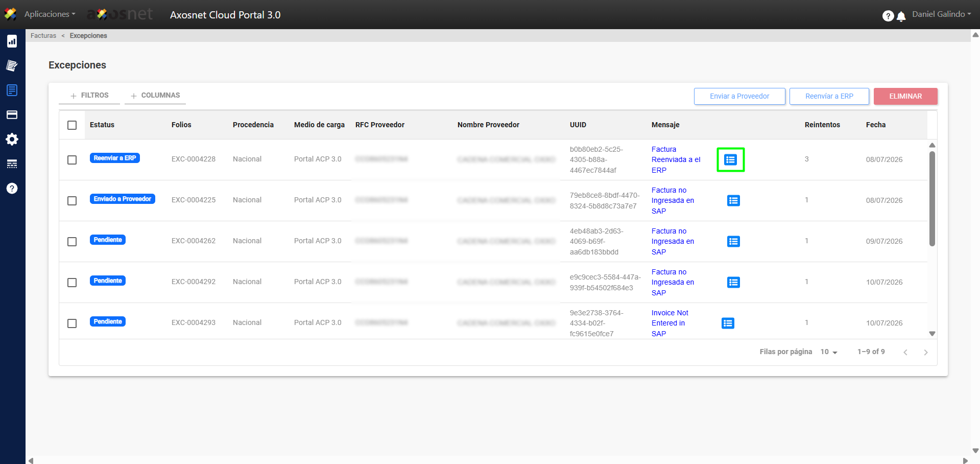Viewport: 980px width, 464px height.
Task: Click Pendiente badge for EXC-0004262
Action: [x=108, y=240]
